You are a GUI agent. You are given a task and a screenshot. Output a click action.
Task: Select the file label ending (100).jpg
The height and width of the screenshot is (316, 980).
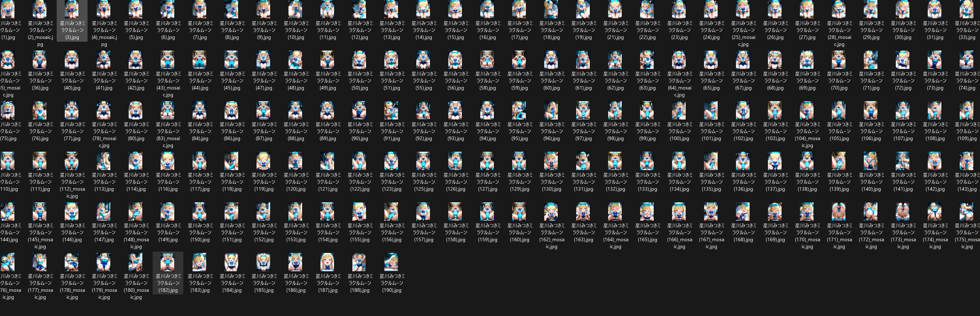click(679, 131)
